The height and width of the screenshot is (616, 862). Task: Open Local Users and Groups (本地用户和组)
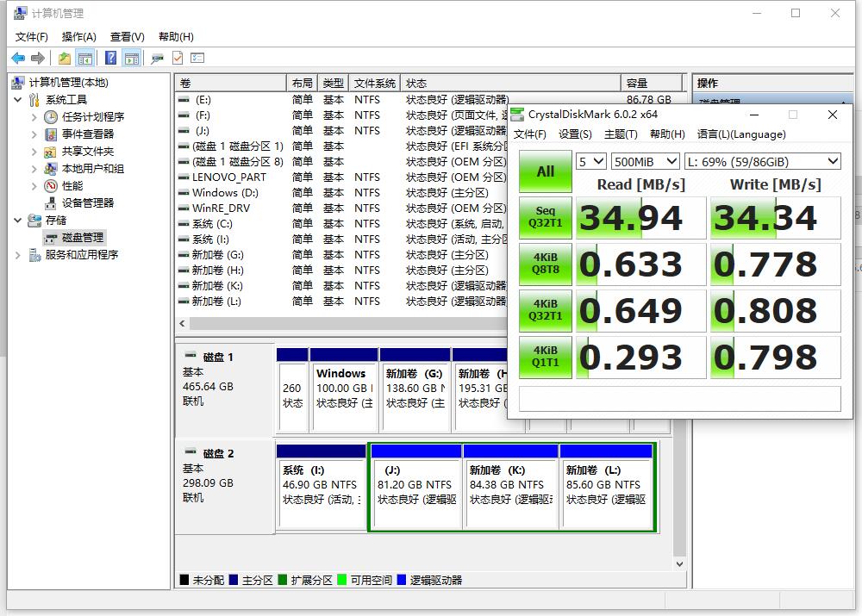click(x=93, y=169)
